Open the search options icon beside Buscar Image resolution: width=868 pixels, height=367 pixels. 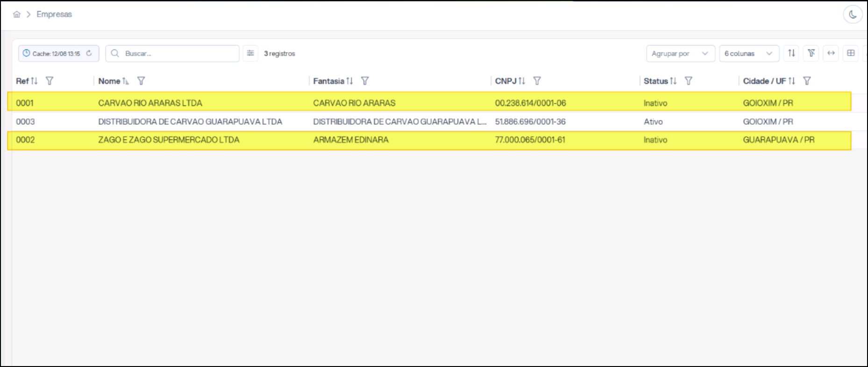pos(250,53)
